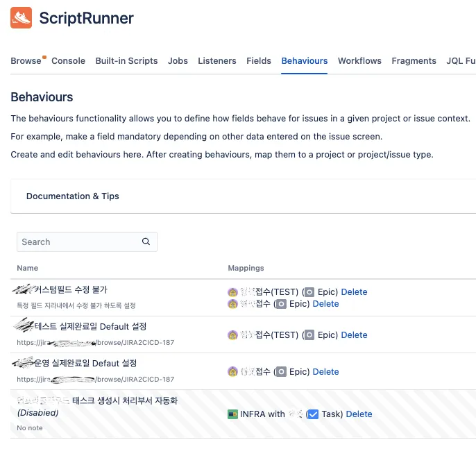Viewport: 476px width, 449px height.
Task: Click JIRA2CICD-187 URL under 테스트 실제완료일
Action: [96, 342]
